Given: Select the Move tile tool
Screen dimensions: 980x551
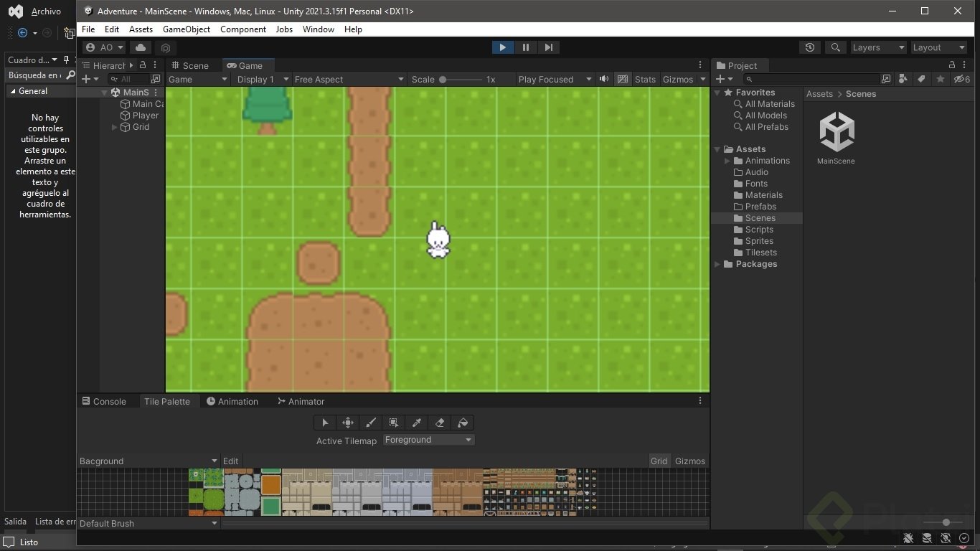Looking at the screenshot, I should 348,423.
